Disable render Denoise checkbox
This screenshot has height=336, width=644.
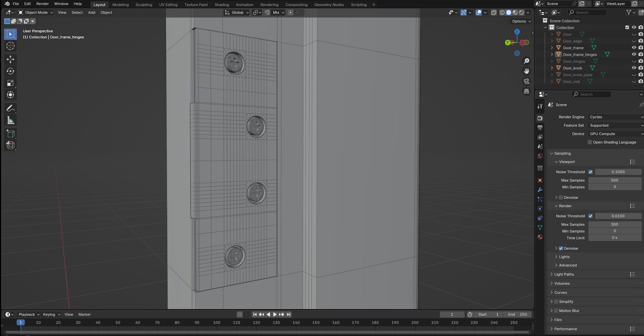point(561,248)
